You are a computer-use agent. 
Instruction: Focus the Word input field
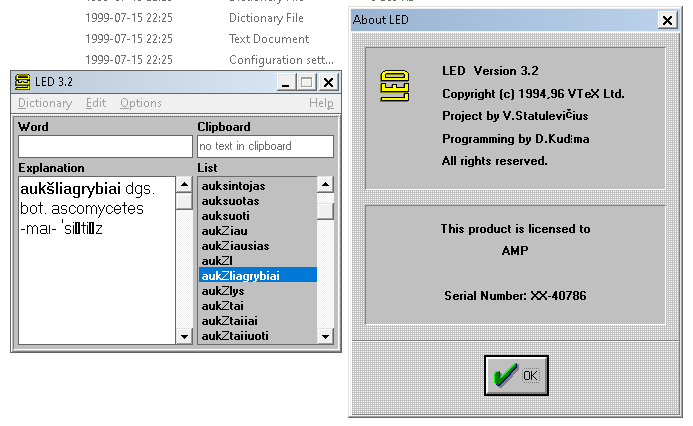[105, 146]
